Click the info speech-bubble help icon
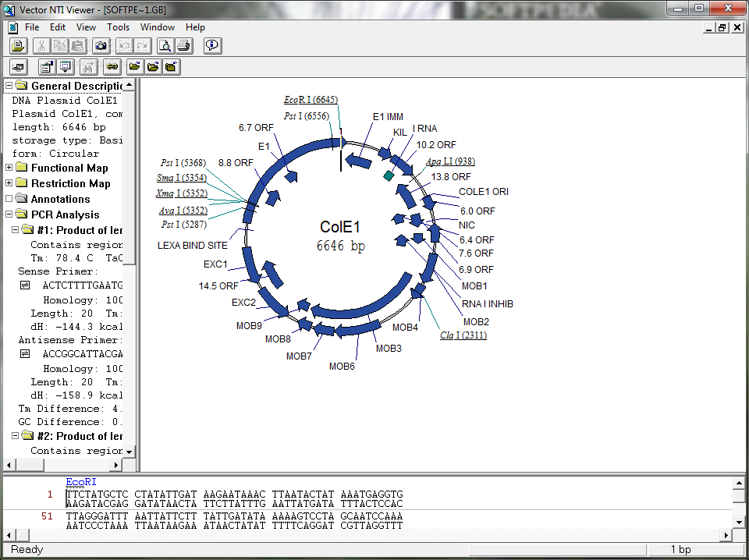This screenshot has height=560, width=749. [212, 46]
